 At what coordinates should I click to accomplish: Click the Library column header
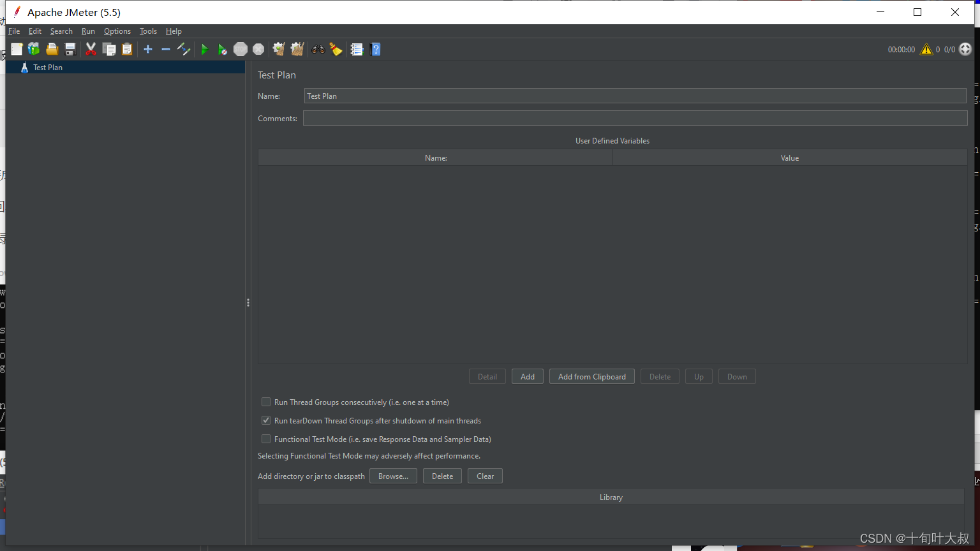pos(611,497)
